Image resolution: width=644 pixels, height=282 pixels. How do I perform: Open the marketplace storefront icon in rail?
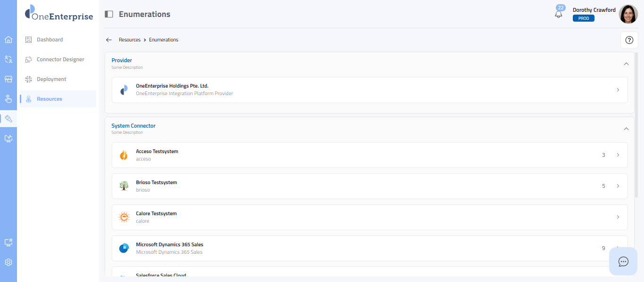[x=8, y=79]
